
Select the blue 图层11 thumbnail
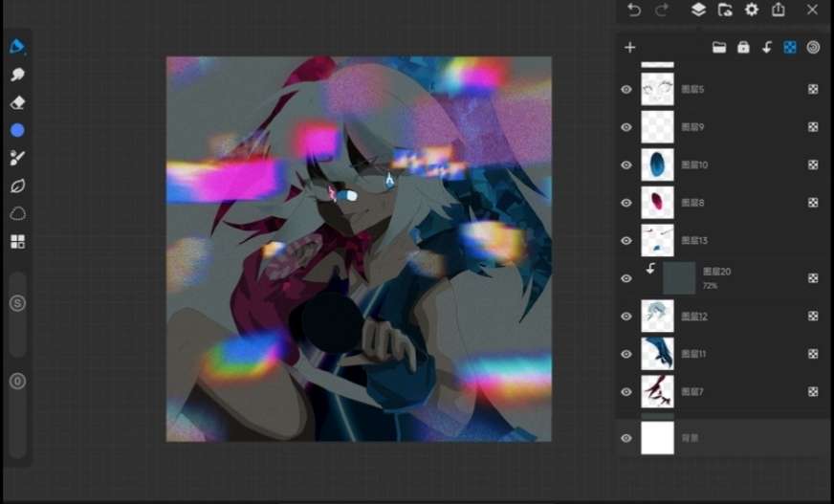point(657,354)
